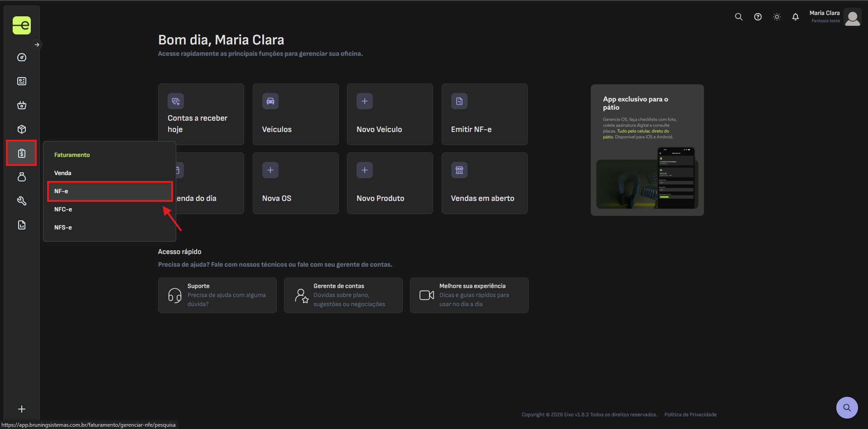The image size is (868, 429).
Task: Open the Emitir NF-e card
Action: [x=484, y=114]
